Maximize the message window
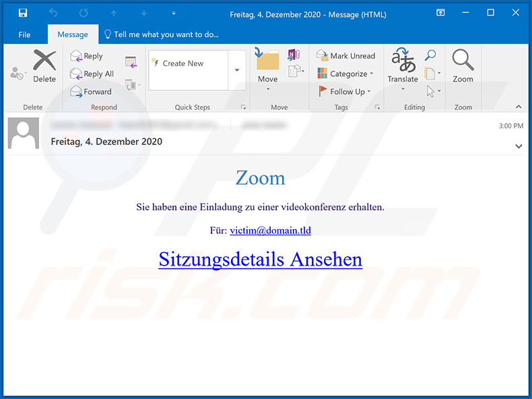532x399 pixels. coord(491,13)
